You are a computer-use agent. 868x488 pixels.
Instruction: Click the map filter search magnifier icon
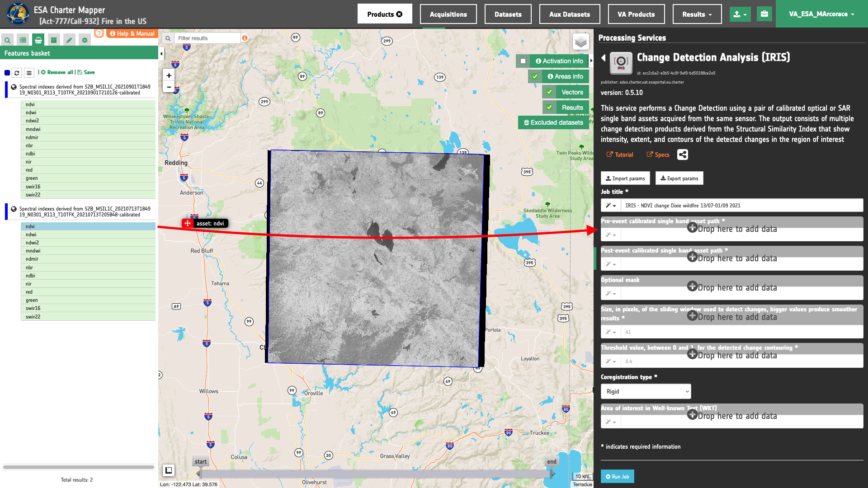[168, 38]
